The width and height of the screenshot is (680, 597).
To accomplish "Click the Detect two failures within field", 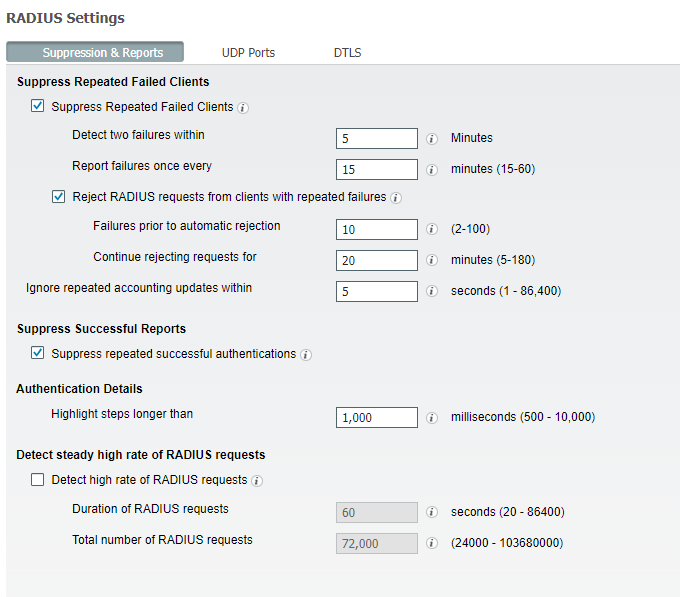I will [x=377, y=138].
